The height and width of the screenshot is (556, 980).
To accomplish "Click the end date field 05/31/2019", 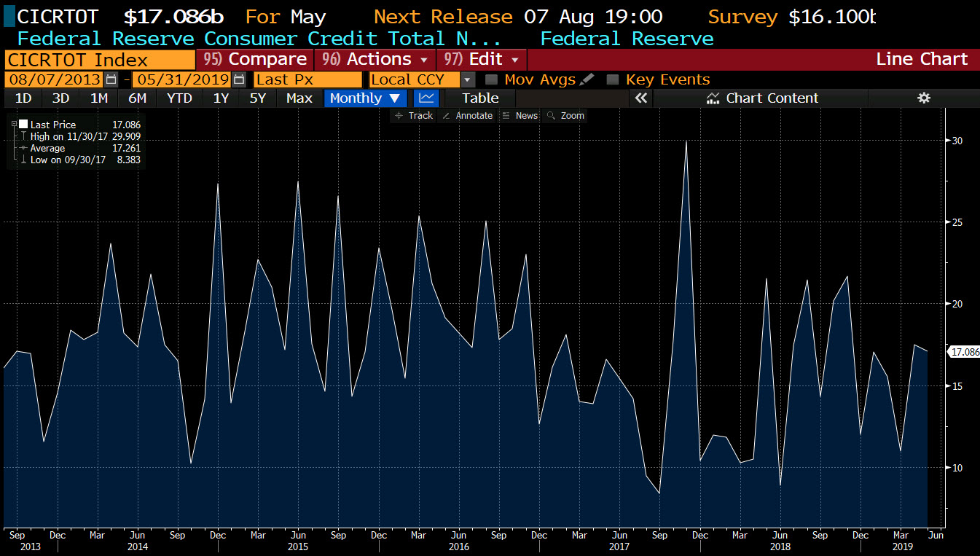I will coord(181,79).
